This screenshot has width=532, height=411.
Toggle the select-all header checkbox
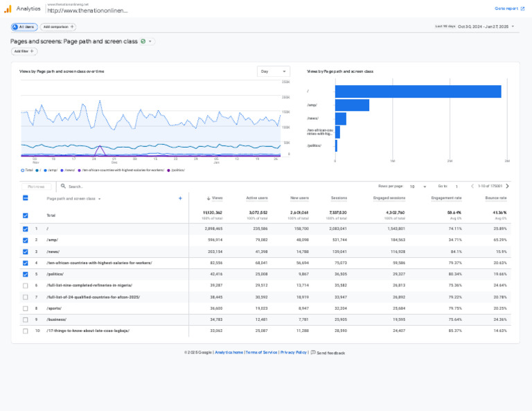(26, 198)
